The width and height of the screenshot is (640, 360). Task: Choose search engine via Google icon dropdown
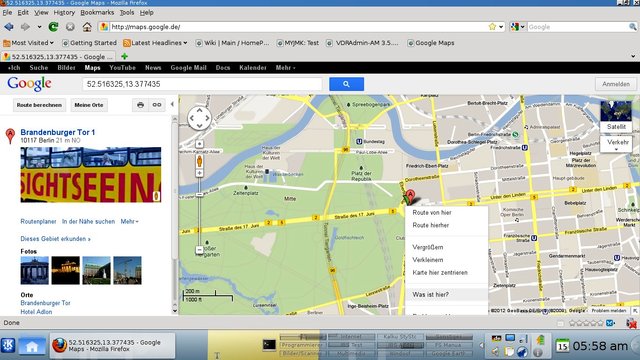click(517, 27)
